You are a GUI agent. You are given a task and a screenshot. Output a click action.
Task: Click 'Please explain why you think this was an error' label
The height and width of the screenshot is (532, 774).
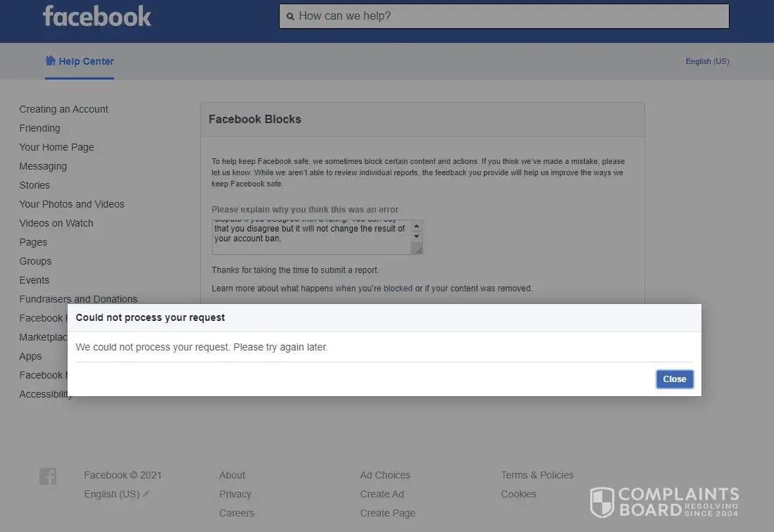tap(304, 210)
